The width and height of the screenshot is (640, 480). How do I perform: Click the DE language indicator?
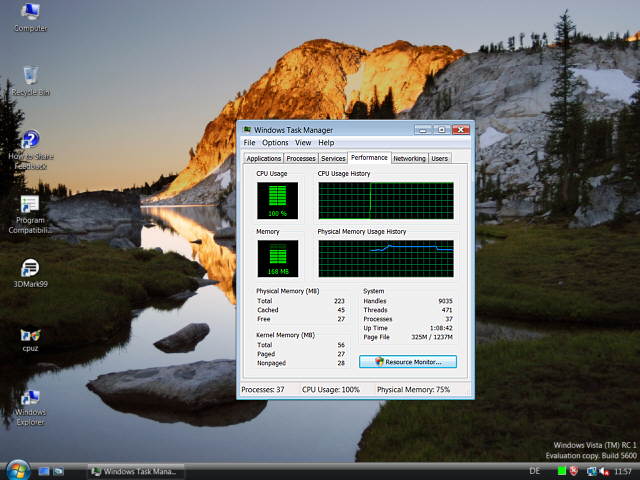point(534,471)
